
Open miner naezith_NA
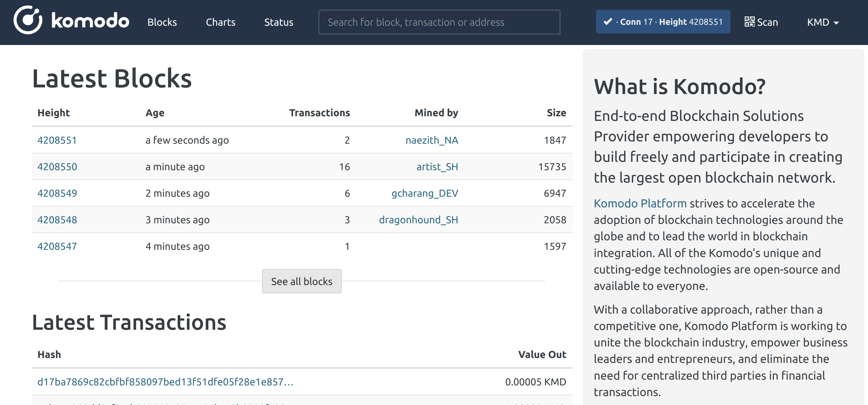click(x=432, y=140)
